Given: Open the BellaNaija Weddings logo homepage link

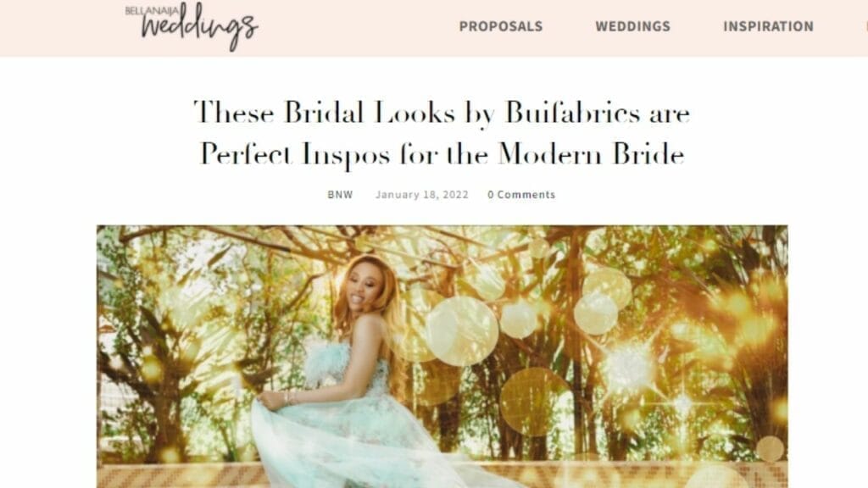Looking at the screenshot, I should click(192, 26).
